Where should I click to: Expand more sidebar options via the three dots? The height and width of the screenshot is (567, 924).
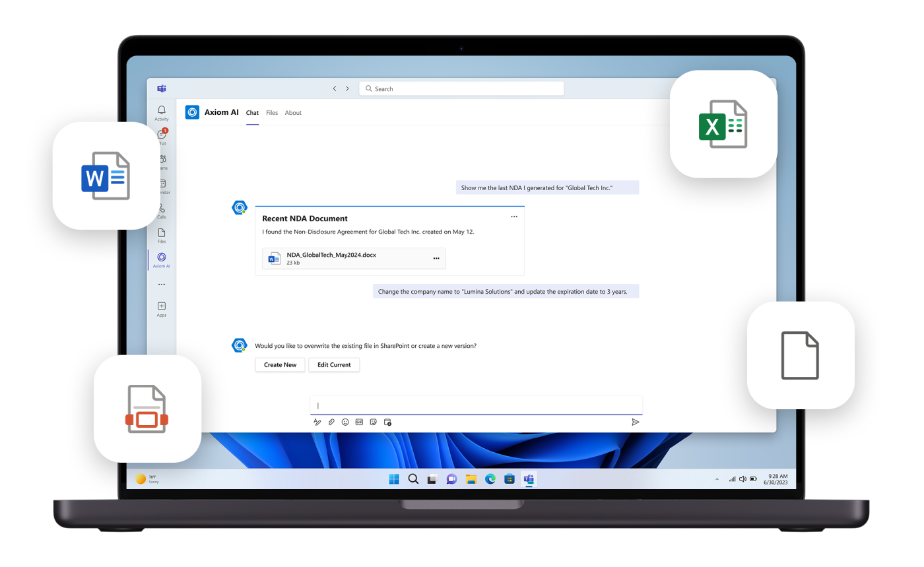pyautogui.click(x=161, y=284)
